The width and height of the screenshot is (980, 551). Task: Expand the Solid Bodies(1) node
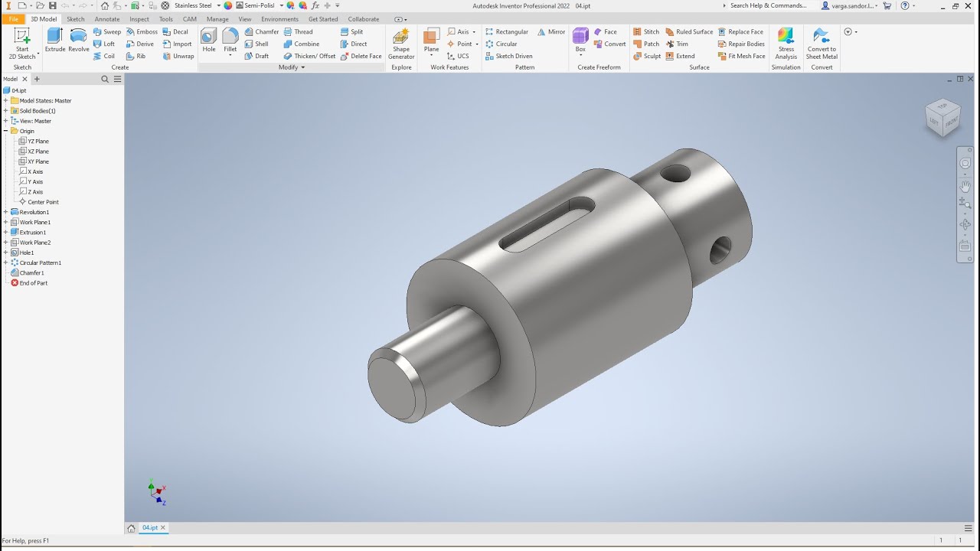[5, 111]
